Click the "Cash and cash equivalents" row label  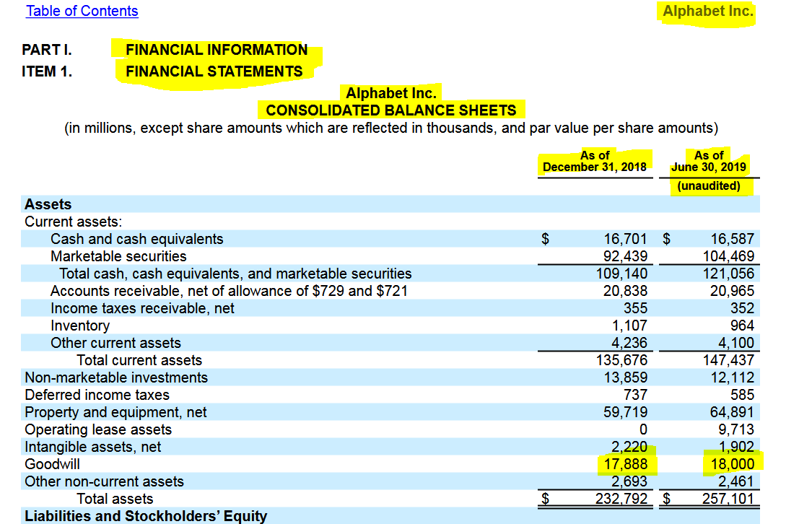tap(136, 239)
